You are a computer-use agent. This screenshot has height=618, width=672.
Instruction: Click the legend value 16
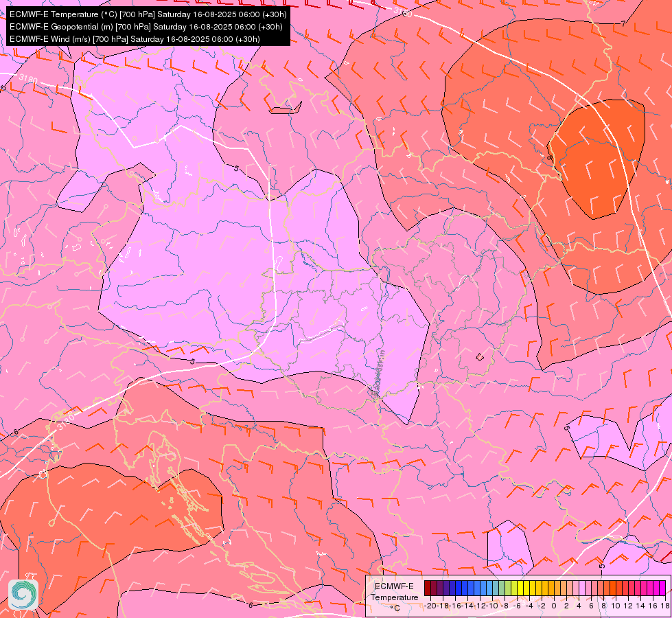[653, 606]
